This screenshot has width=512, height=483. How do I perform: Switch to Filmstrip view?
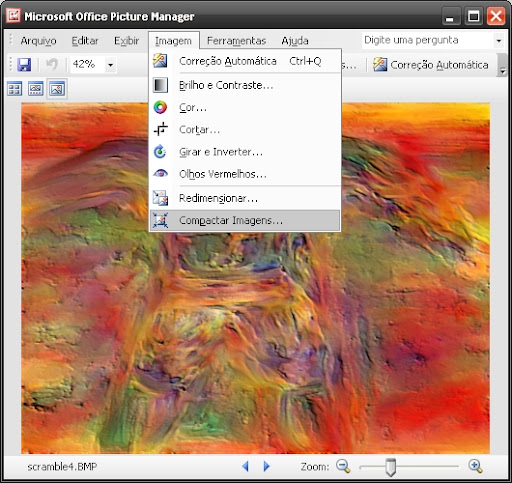pos(36,89)
